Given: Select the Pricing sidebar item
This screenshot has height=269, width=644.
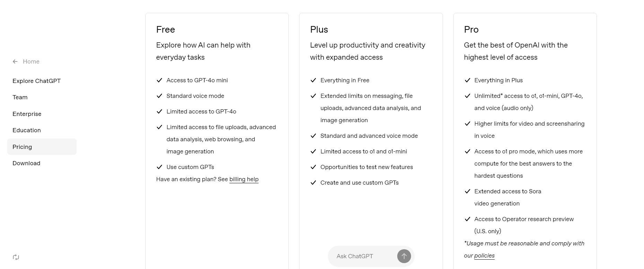Looking at the screenshot, I should tap(22, 147).
